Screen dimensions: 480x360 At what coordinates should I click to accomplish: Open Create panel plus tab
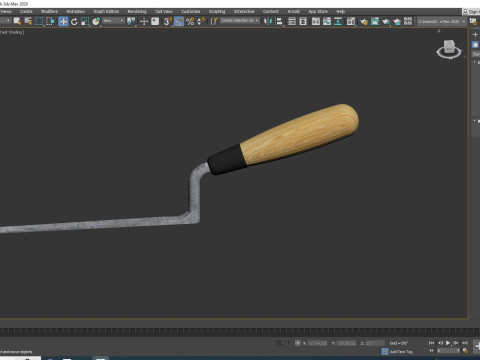click(x=475, y=34)
